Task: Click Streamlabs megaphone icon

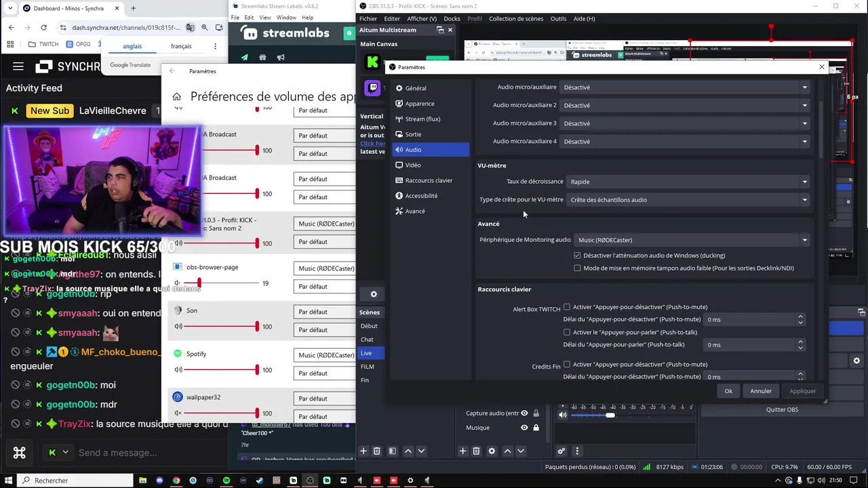Action: point(281,58)
